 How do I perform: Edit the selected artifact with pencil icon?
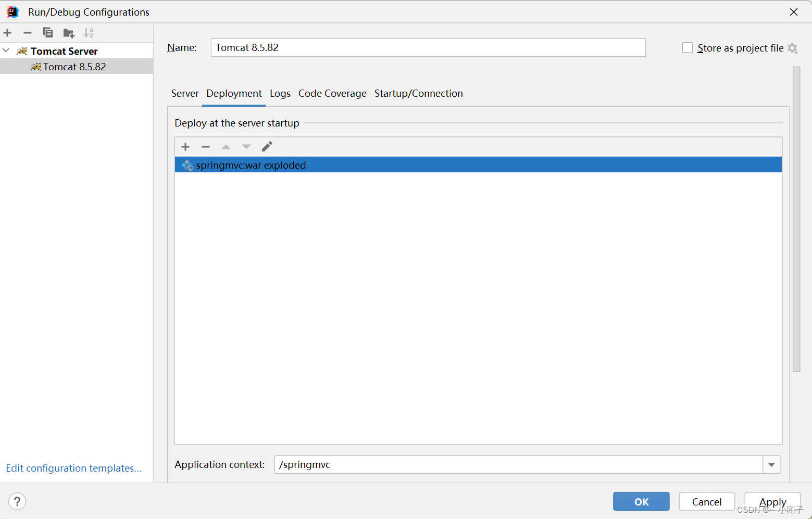(x=267, y=147)
